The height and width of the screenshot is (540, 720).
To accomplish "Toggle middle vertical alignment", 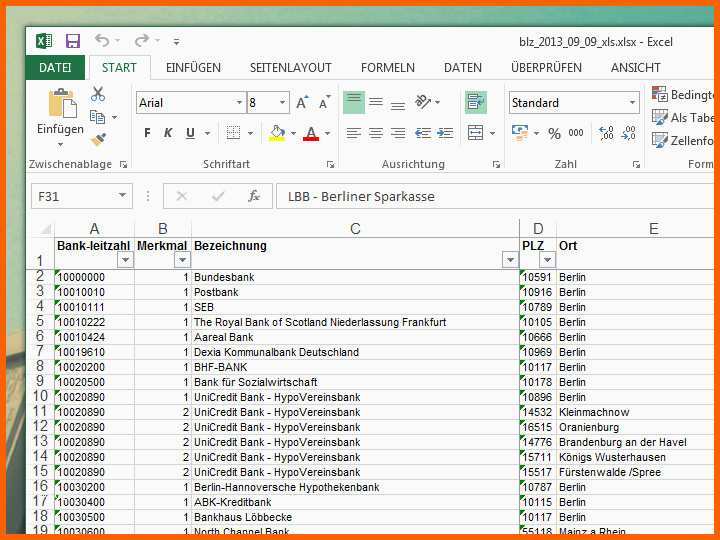I will tap(376, 102).
